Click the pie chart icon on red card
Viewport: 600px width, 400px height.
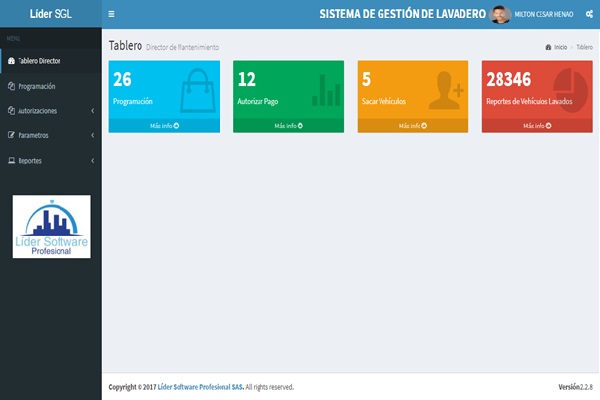click(x=570, y=89)
